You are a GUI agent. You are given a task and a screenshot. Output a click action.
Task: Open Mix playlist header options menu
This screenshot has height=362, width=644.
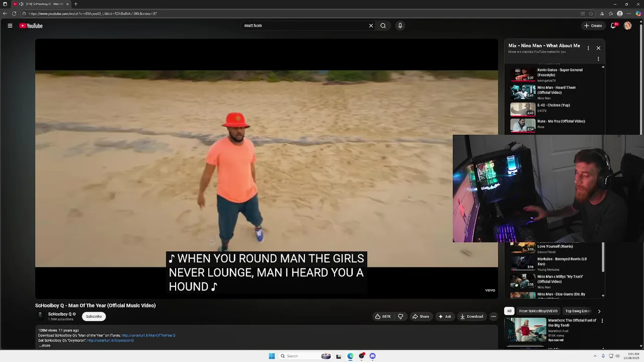pyautogui.click(x=588, y=48)
